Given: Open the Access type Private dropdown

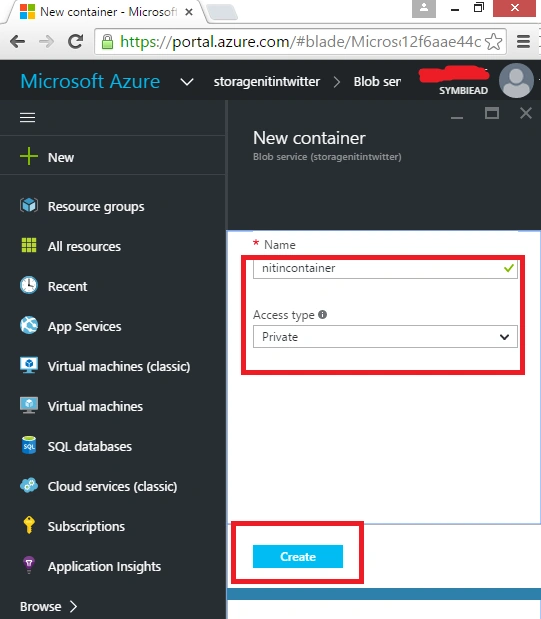Looking at the screenshot, I should (385, 337).
